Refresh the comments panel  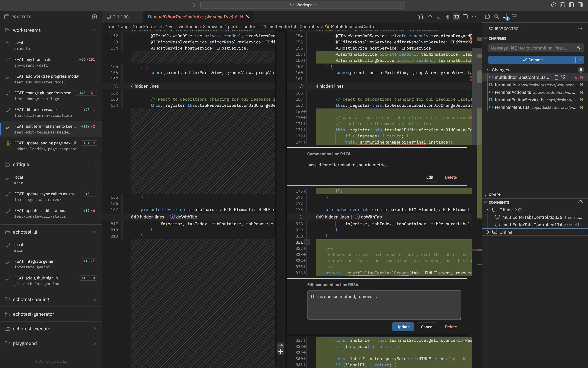coord(581,202)
